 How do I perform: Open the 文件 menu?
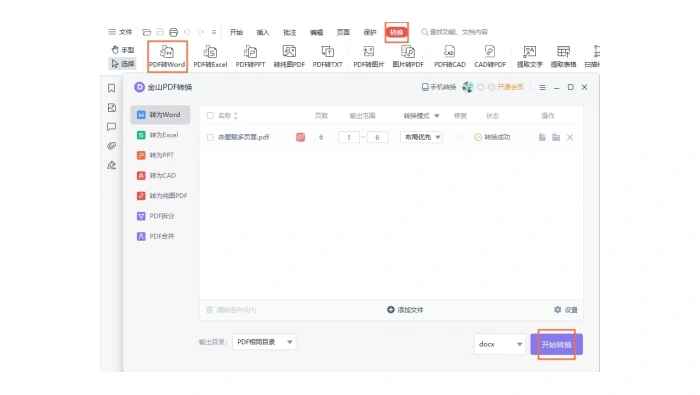click(121, 32)
